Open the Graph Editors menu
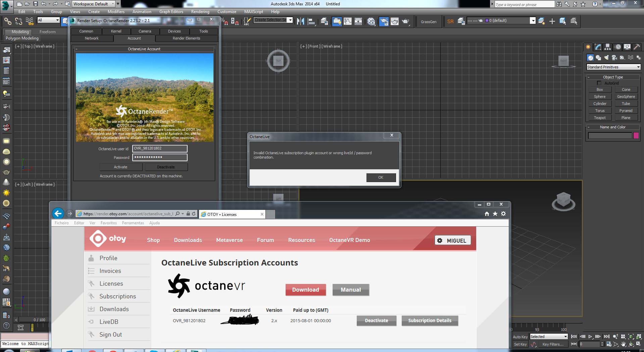The image size is (644, 352). tap(171, 12)
